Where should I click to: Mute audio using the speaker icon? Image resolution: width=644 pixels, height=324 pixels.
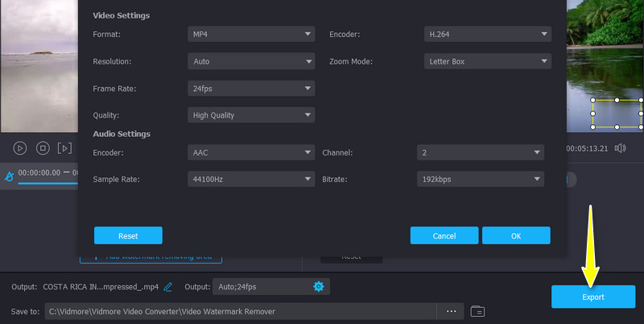click(x=620, y=148)
